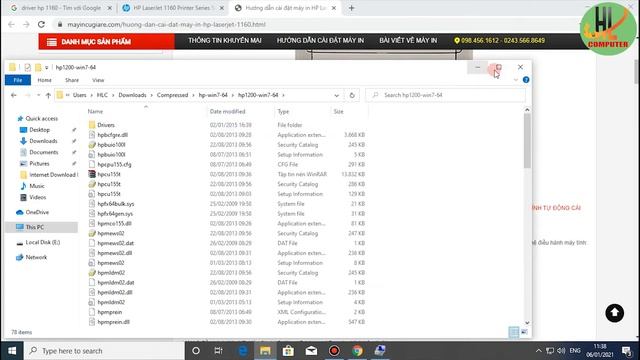
Task: Open HƯỚNG DẪN CÀI ĐẶT MÁY IN link
Action: click(x=320, y=41)
